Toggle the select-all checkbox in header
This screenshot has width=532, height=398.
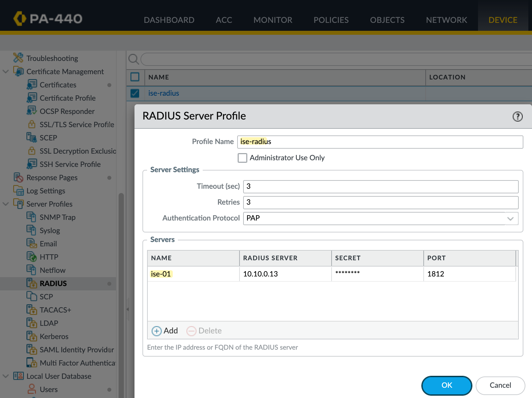(135, 77)
